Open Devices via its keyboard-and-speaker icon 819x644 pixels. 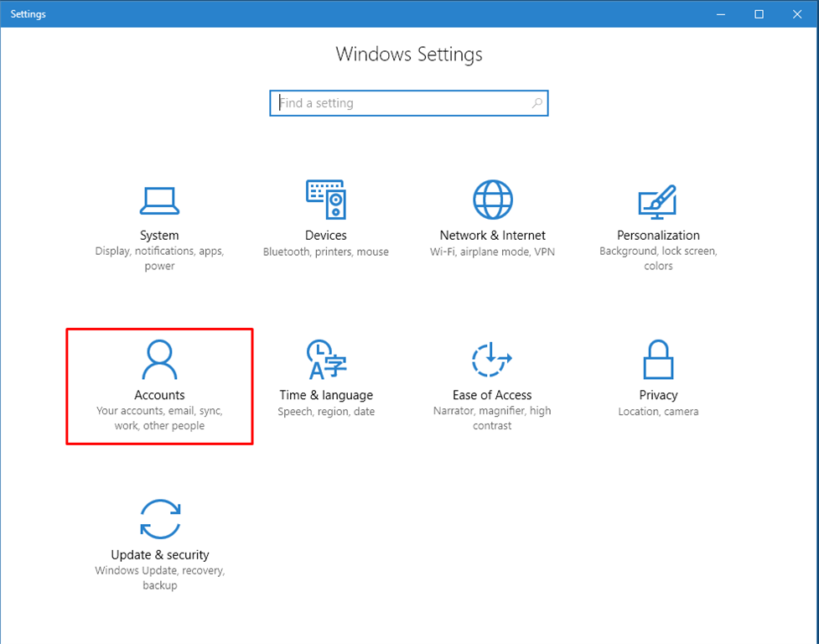point(325,200)
